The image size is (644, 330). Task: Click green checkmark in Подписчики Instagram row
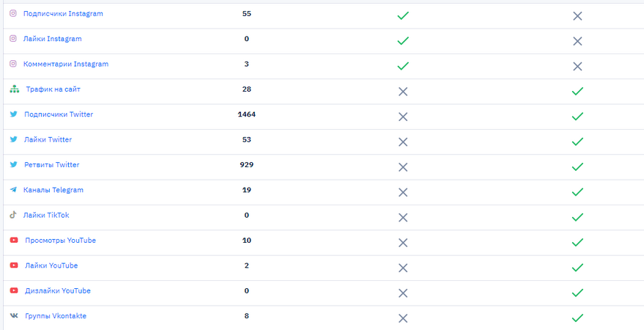[403, 15]
